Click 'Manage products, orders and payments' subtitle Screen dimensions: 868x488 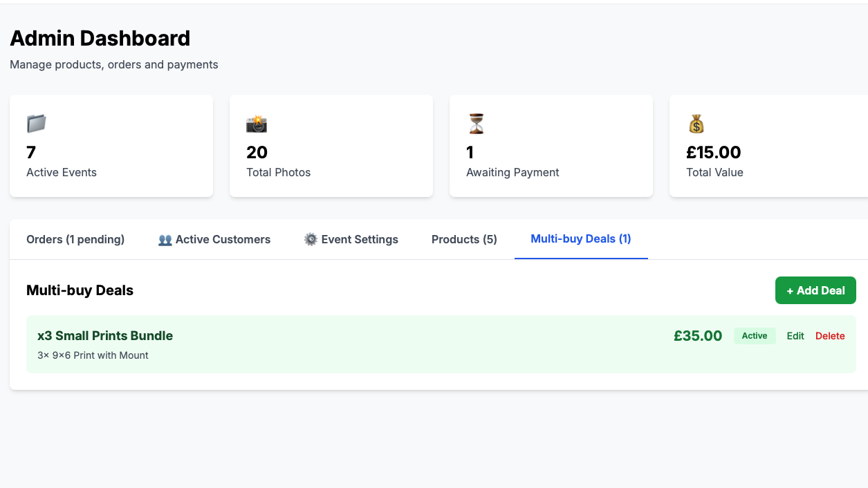click(114, 64)
